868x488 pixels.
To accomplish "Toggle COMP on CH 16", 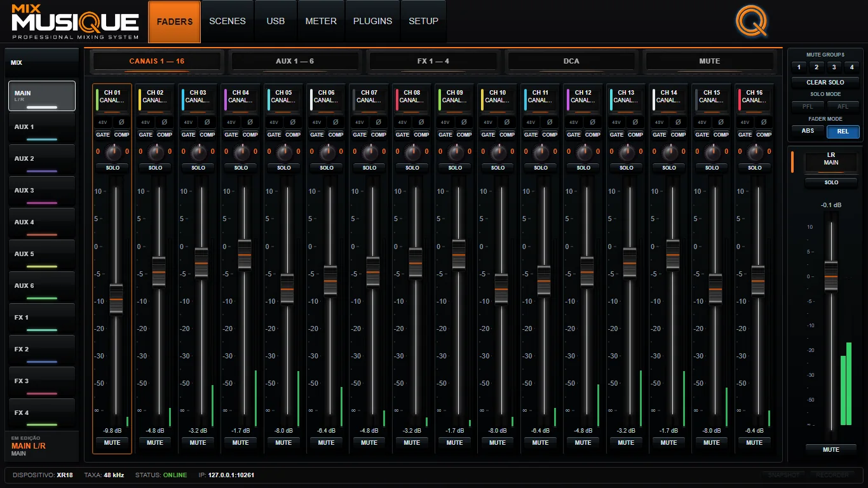I will coord(764,135).
